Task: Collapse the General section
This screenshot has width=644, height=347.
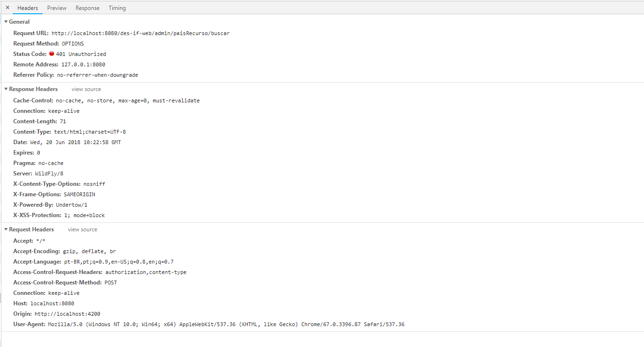Action: pyautogui.click(x=6, y=22)
